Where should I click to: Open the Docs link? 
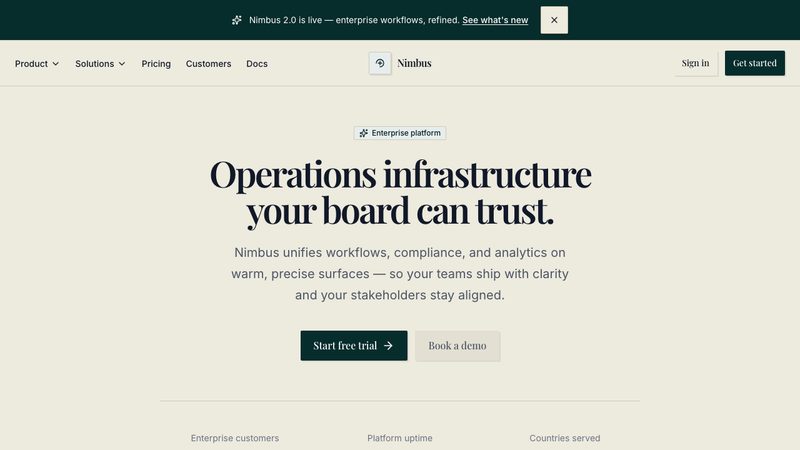(257, 64)
